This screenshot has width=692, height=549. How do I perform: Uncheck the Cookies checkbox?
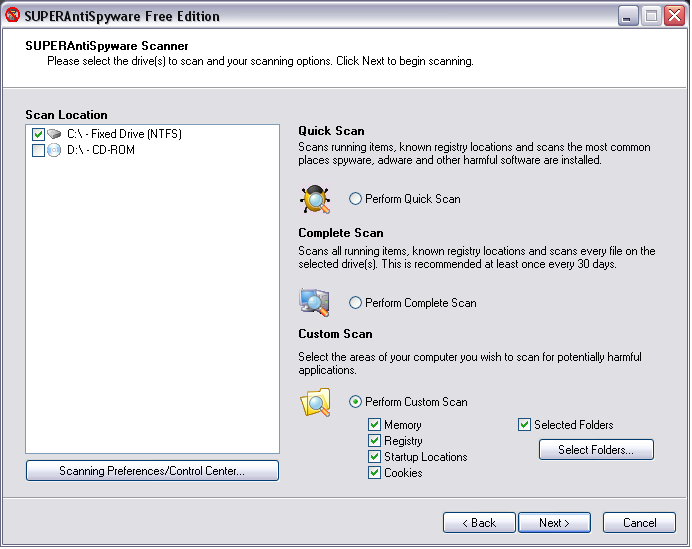[x=374, y=473]
